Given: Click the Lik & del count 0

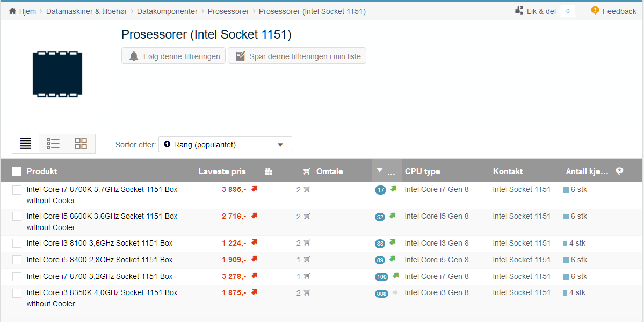Looking at the screenshot, I should (568, 11).
